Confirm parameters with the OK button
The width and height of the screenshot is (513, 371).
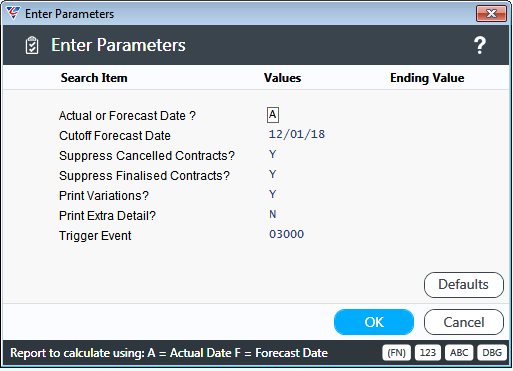[374, 322]
